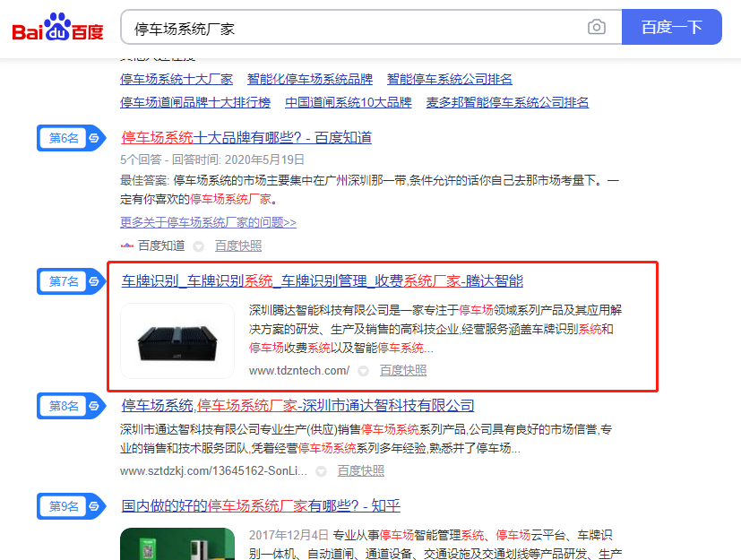This screenshot has height=560, width=741.
Task: Click text 5个回答 - 回答时间: 2020年5月19日
Action: 212,159
